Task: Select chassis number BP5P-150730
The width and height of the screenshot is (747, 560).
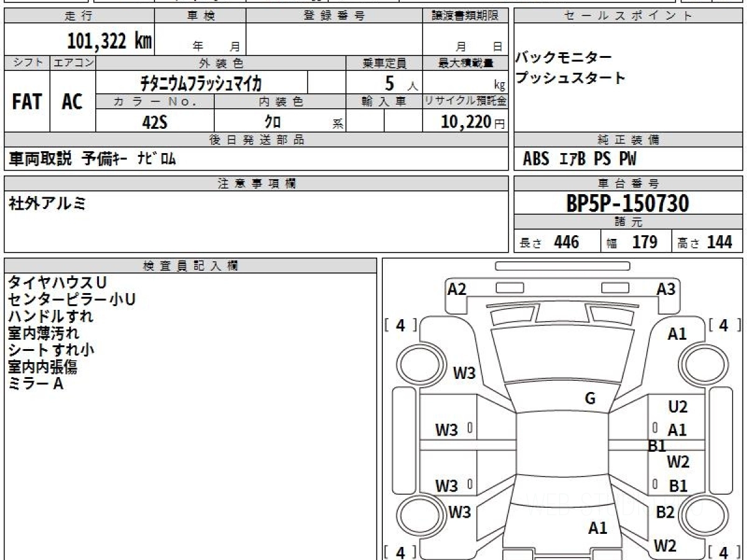Action: pos(628,203)
